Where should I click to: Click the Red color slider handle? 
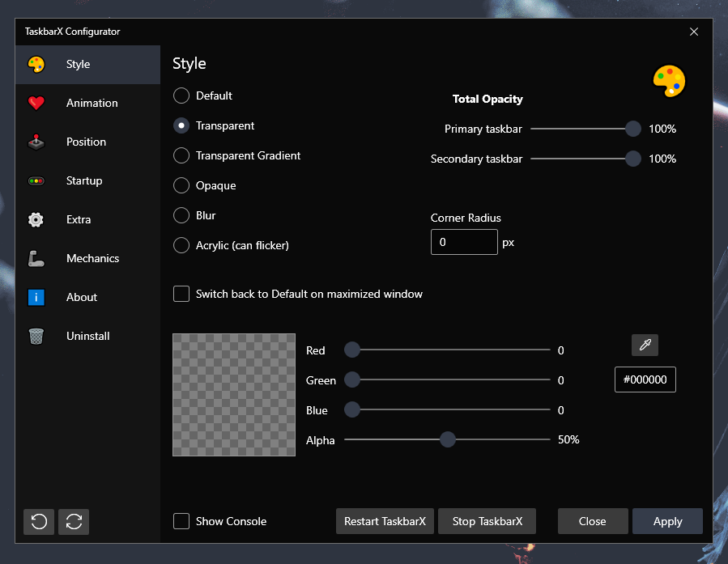(352, 350)
